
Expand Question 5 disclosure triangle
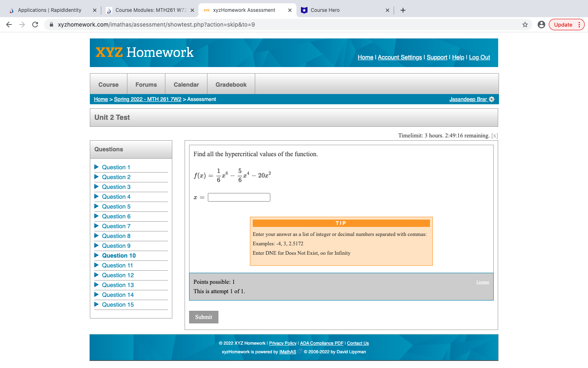pos(96,206)
